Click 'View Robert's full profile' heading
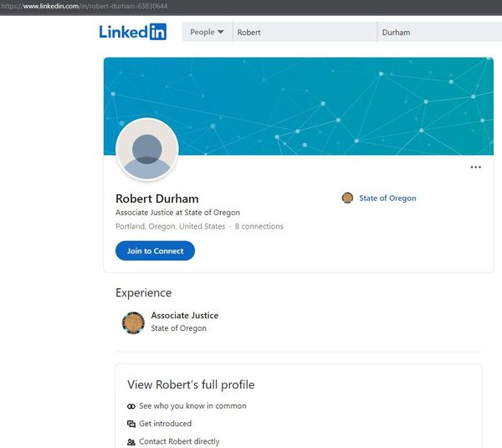Viewport: 502px width, 448px height. pos(191,384)
